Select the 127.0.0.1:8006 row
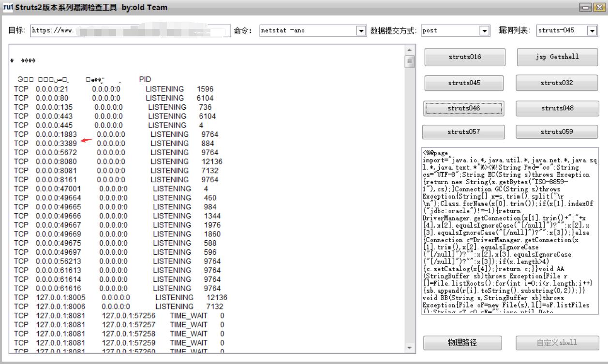The image size is (608, 364). tap(119, 306)
